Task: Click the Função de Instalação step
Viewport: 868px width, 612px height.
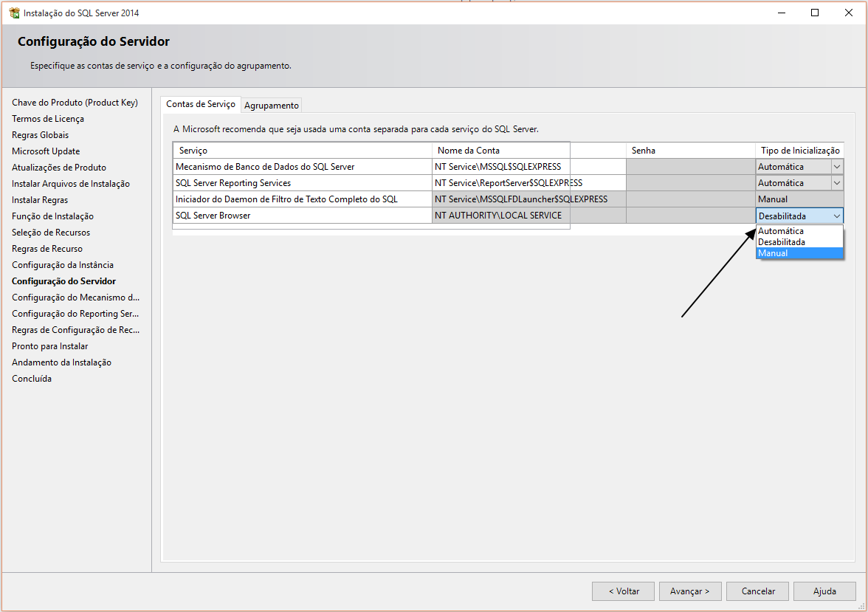Action: (52, 216)
